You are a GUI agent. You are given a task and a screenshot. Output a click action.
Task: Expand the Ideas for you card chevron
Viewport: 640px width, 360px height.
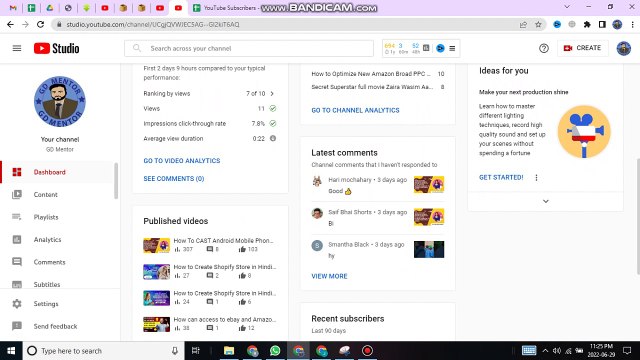point(546,201)
